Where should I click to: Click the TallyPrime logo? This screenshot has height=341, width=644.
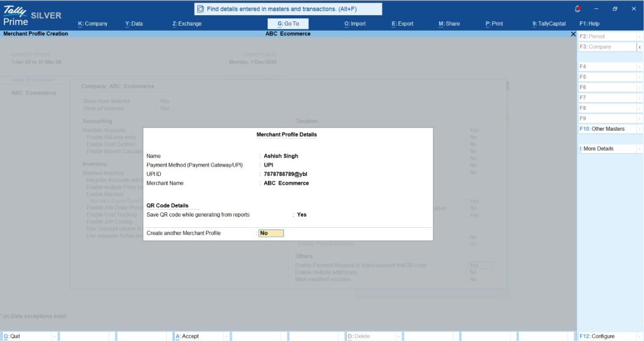15,16
